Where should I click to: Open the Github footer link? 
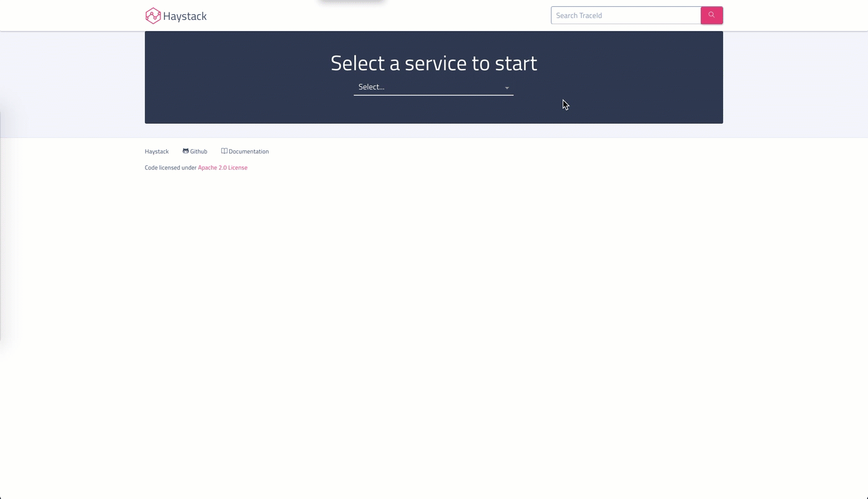[x=195, y=152]
